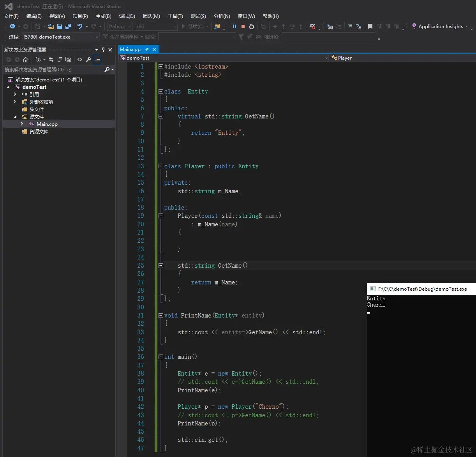476x457 pixels.
Task: Restart the debugging session
Action: click(x=252, y=26)
